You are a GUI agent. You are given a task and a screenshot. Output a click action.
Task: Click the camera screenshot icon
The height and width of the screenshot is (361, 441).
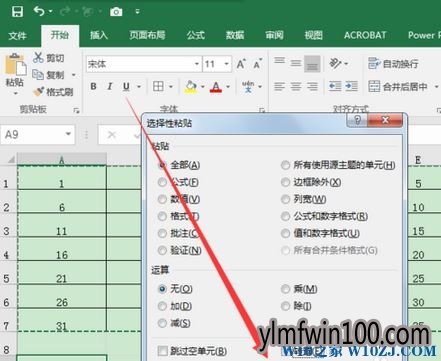[116, 12]
